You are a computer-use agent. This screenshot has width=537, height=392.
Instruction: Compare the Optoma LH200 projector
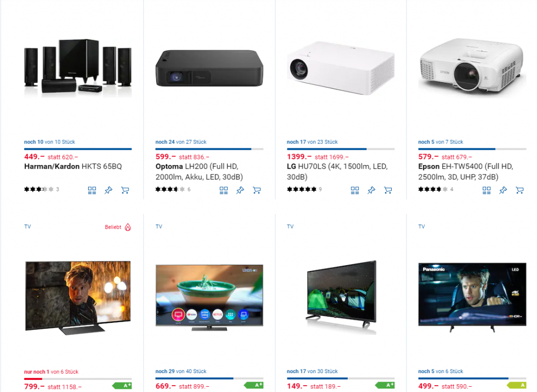click(x=223, y=190)
